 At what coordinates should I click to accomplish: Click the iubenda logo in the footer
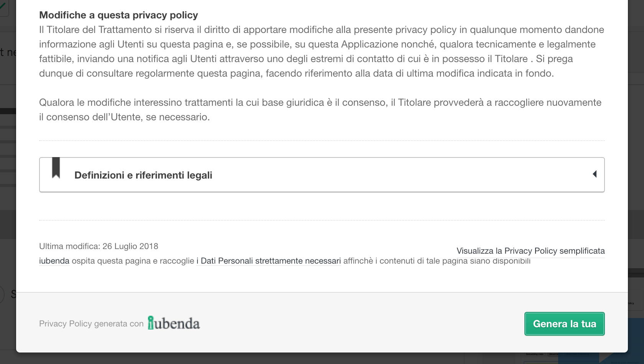coord(174,323)
